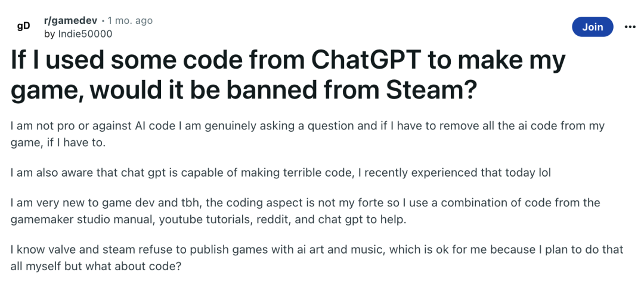Click the gD subreddit avatar icon
This screenshot has width=644, height=281.
[x=23, y=26]
